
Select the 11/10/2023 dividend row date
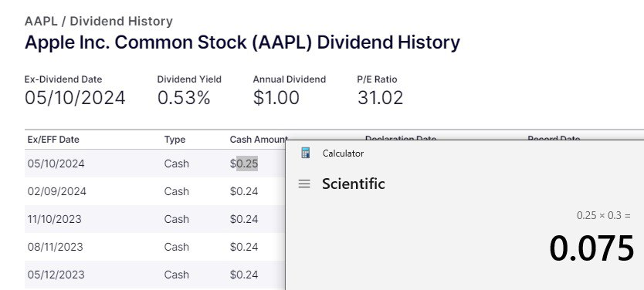point(55,220)
